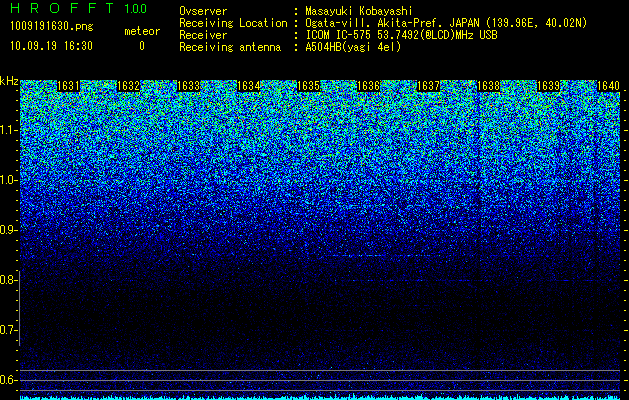Viewport: 629px width, 400px height.
Task: Click the 0.9 frequency axis label
Action: (8, 230)
